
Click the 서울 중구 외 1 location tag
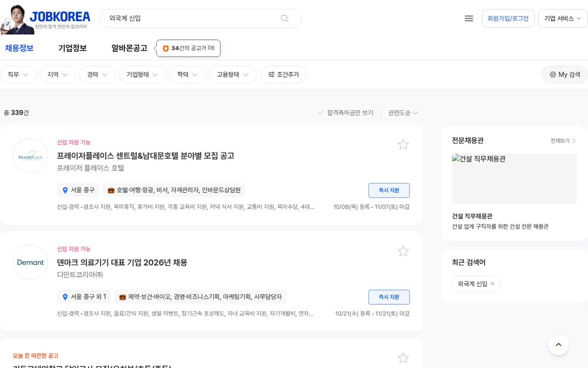[84, 297]
